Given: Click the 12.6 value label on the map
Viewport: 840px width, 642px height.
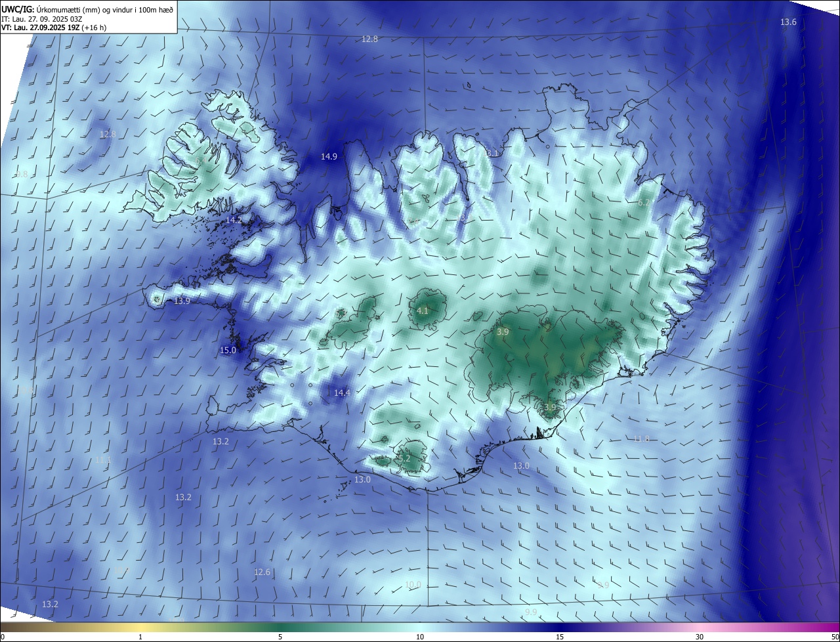Looking at the screenshot, I should pos(262,572).
